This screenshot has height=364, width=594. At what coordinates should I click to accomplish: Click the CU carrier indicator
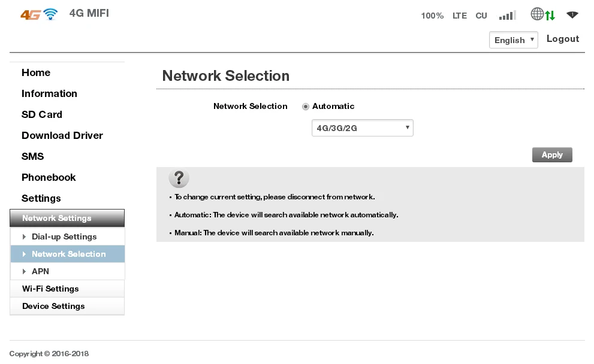pos(481,16)
